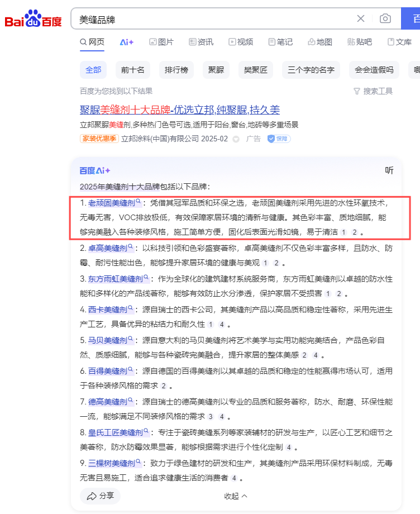Clear the search box with X icon

(361, 18)
